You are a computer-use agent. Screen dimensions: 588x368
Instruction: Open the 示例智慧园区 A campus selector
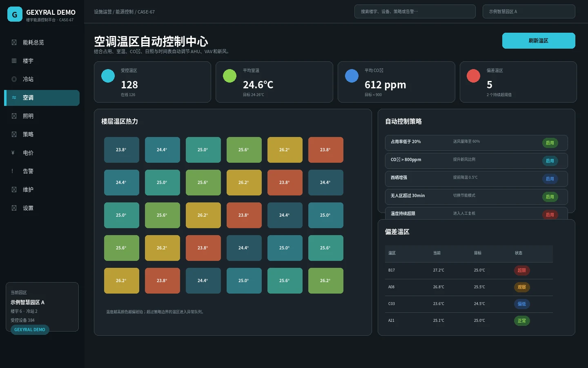[x=529, y=11]
